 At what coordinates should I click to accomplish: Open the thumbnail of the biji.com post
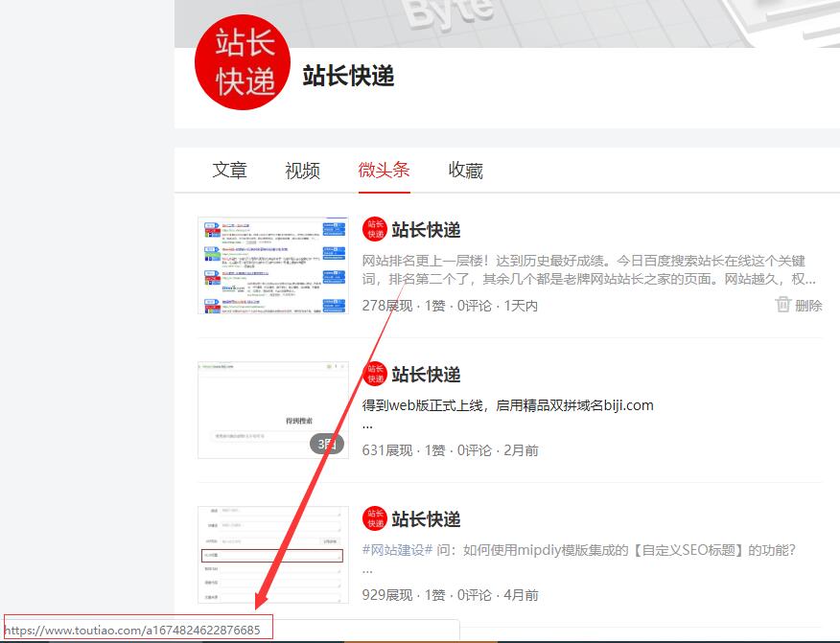click(x=273, y=410)
